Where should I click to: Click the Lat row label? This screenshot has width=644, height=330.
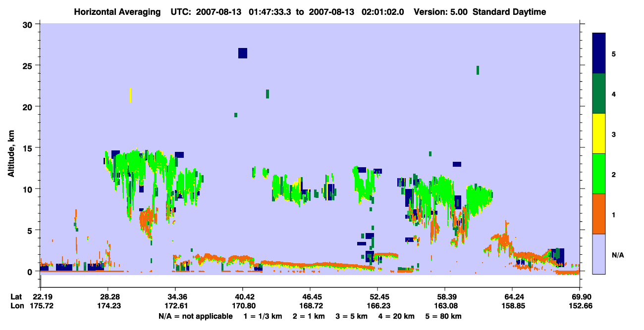pyautogui.click(x=16, y=296)
